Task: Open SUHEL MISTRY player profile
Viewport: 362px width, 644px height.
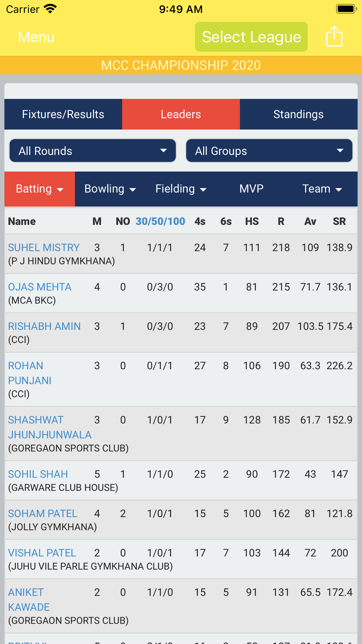Action: pyautogui.click(x=44, y=248)
